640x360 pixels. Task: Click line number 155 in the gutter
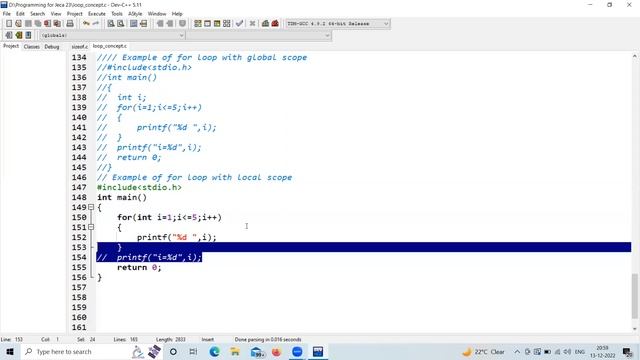point(79,267)
